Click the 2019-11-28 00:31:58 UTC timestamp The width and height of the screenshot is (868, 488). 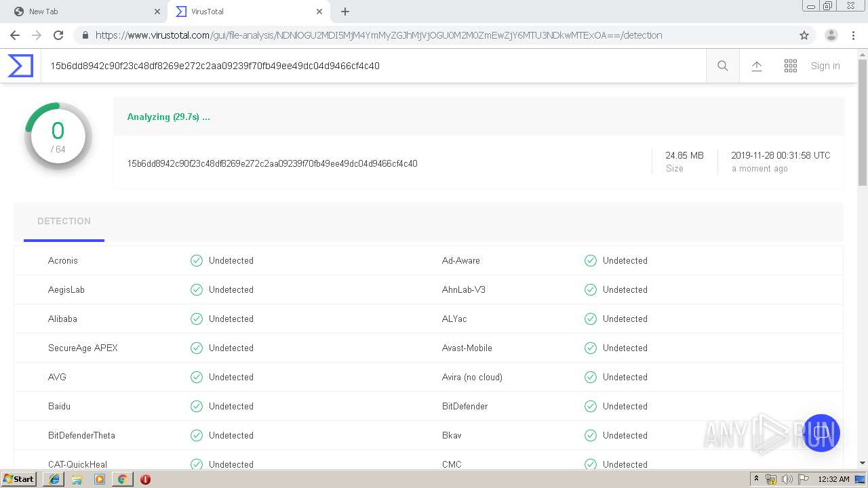tap(781, 155)
